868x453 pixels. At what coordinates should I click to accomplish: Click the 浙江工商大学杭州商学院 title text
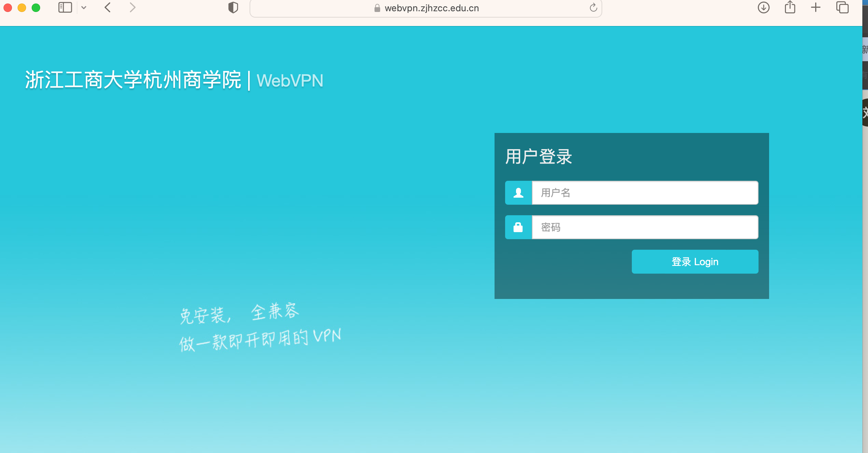point(133,80)
